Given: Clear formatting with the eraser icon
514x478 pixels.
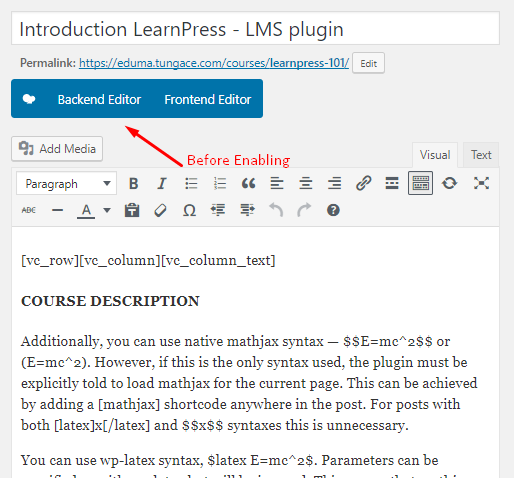Looking at the screenshot, I should (160, 211).
